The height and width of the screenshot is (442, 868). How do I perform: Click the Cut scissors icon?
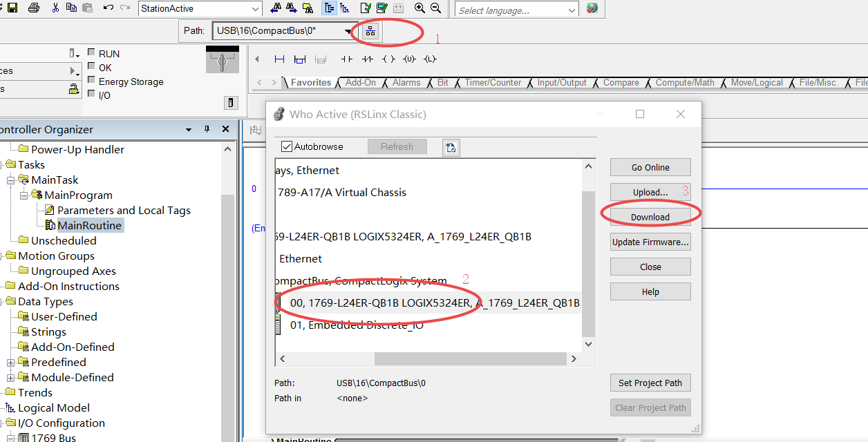[55, 8]
